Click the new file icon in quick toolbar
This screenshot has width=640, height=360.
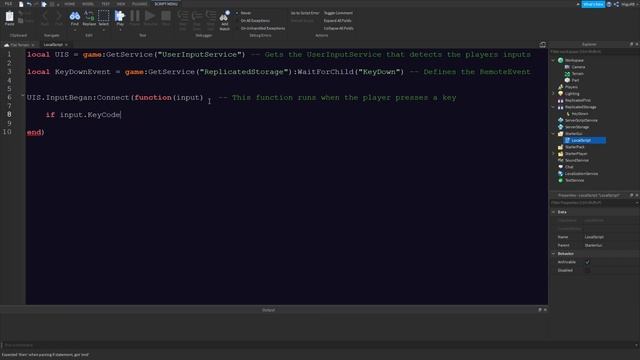tap(21, 4)
